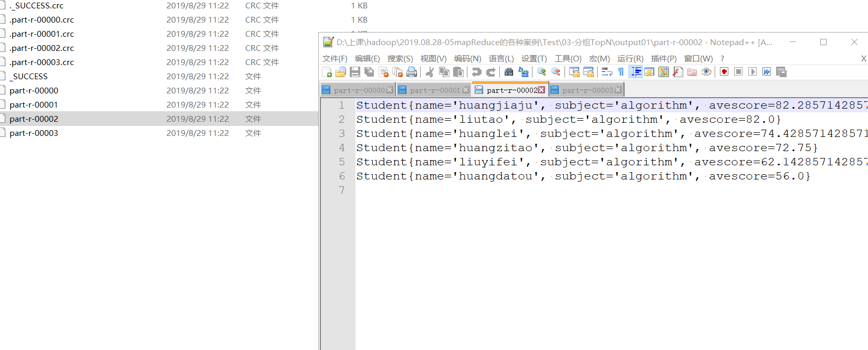
Task: Save the current file via toolbar
Action: click(355, 72)
